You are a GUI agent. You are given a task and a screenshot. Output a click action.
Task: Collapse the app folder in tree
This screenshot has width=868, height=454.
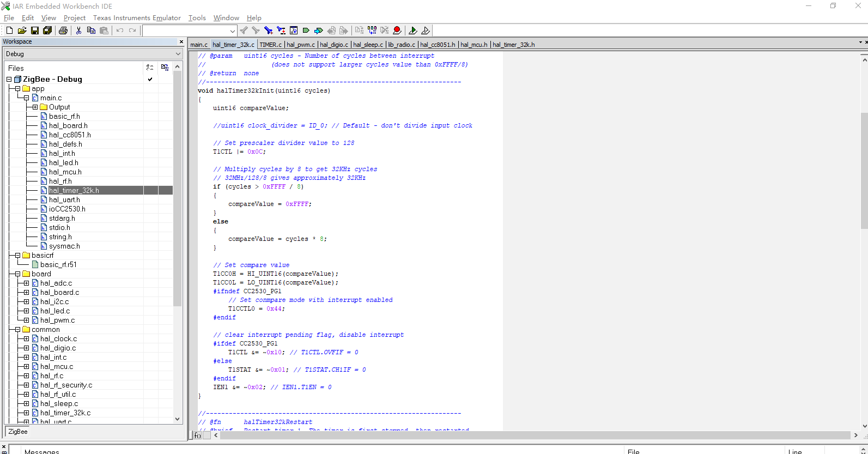(17, 88)
